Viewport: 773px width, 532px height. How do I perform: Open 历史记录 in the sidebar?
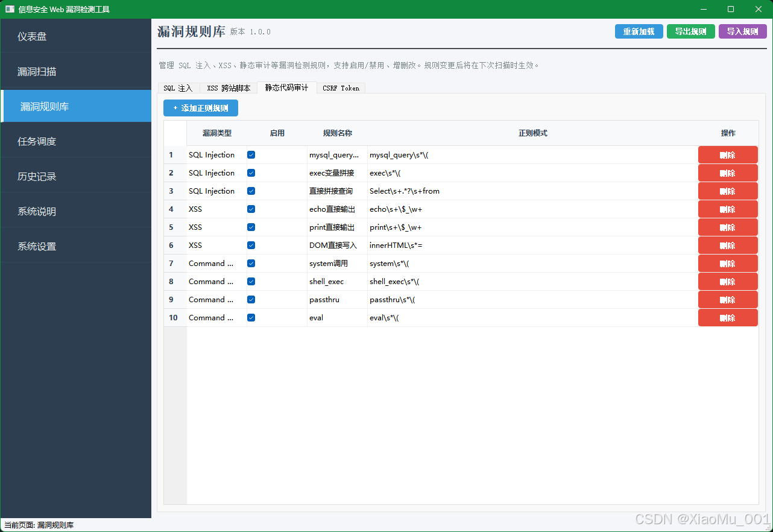click(75, 177)
